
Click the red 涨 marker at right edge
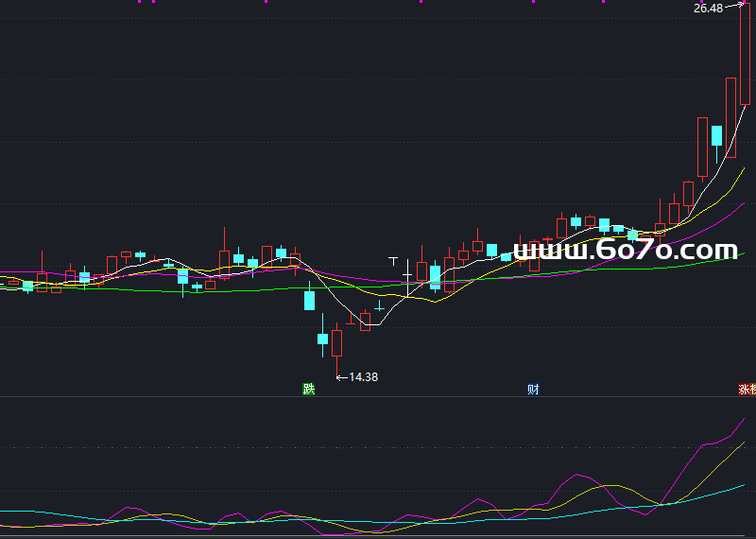[747, 389]
